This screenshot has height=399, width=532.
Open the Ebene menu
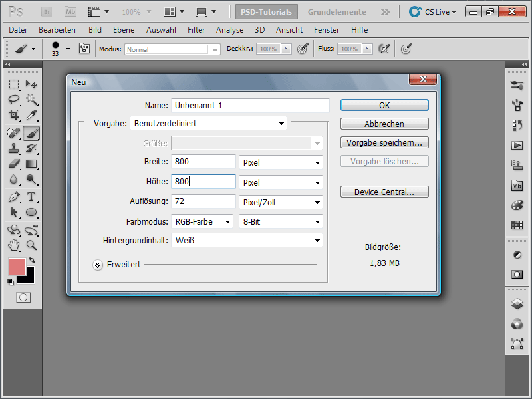(x=124, y=30)
